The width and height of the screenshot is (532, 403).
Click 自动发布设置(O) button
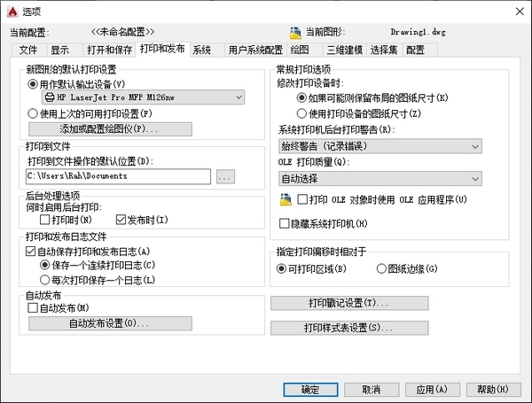pos(110,323)
